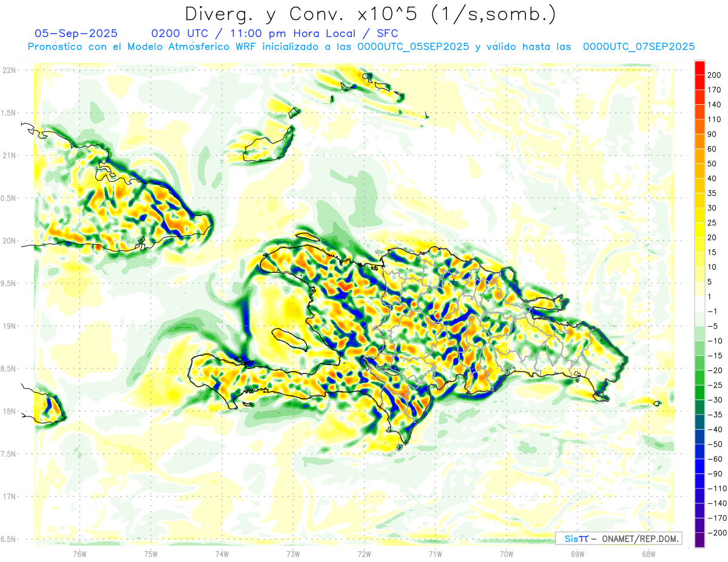This screenshot has height=562, width=728.
Task: Click longitude axis label "70W"
Action: click(506, 554)
